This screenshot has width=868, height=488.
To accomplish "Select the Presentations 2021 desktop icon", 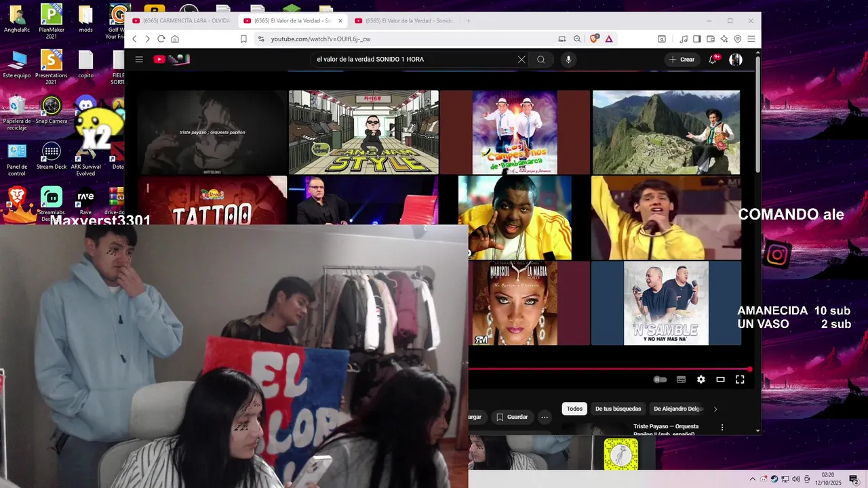I will click(x=52, y=67).
